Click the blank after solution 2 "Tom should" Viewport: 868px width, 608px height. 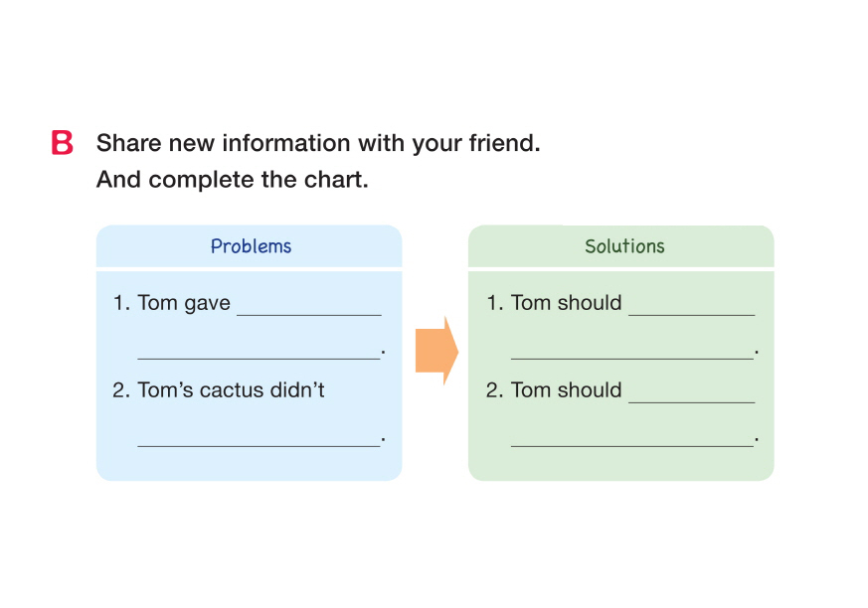[x=691, y=394]
